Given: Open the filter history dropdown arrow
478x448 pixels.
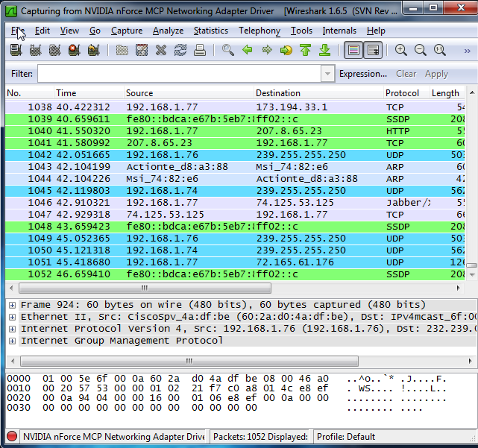Looking at the screenshot, I should point(327,74).
